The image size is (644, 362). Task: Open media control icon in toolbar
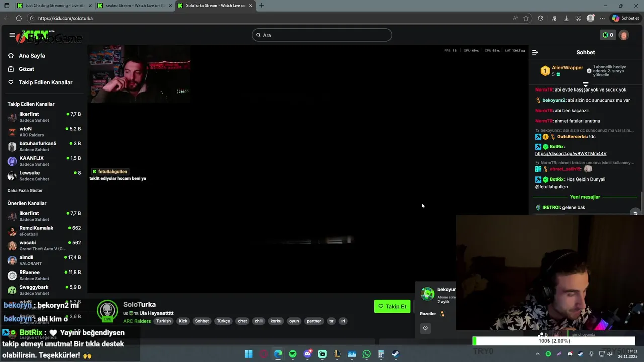pyautogui.click(x=554, y=18)
